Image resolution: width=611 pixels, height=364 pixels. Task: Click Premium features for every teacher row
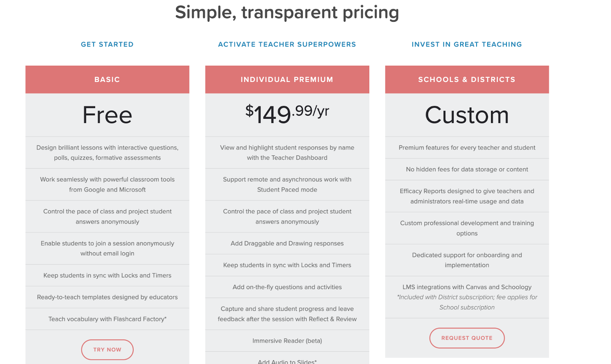467,148
